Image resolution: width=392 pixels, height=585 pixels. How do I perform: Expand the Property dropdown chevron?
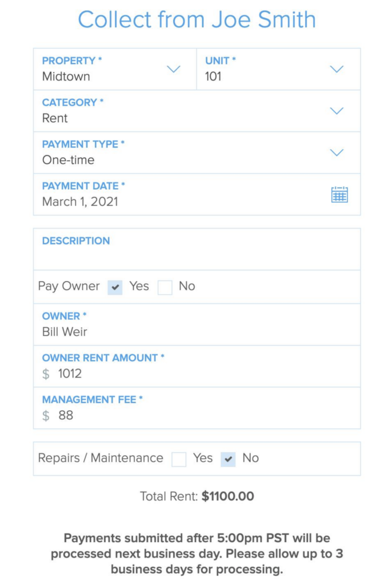[x=174, y=69]
